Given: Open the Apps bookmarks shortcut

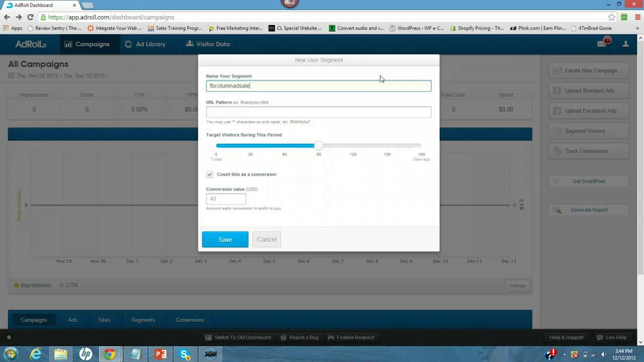Looking at the screenshot, I should 13,28.
